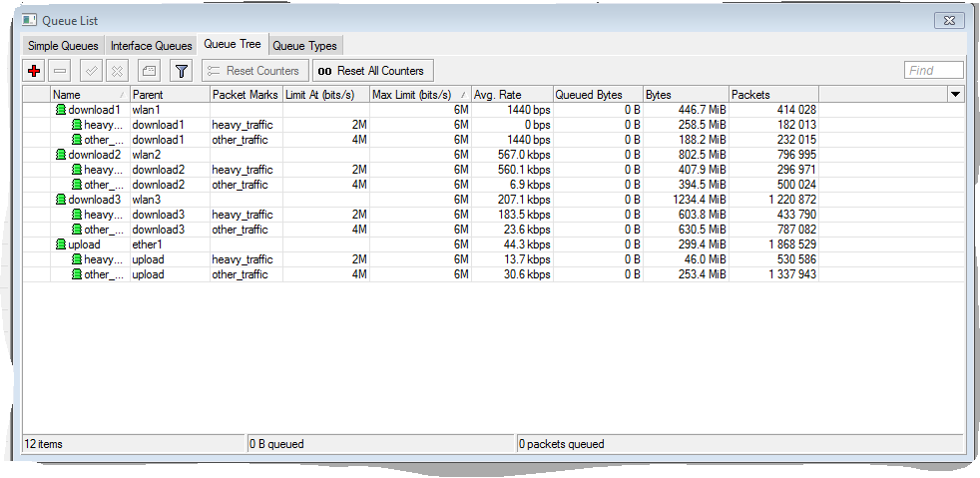Click other queue icon under download3

(x=76, y=230)
